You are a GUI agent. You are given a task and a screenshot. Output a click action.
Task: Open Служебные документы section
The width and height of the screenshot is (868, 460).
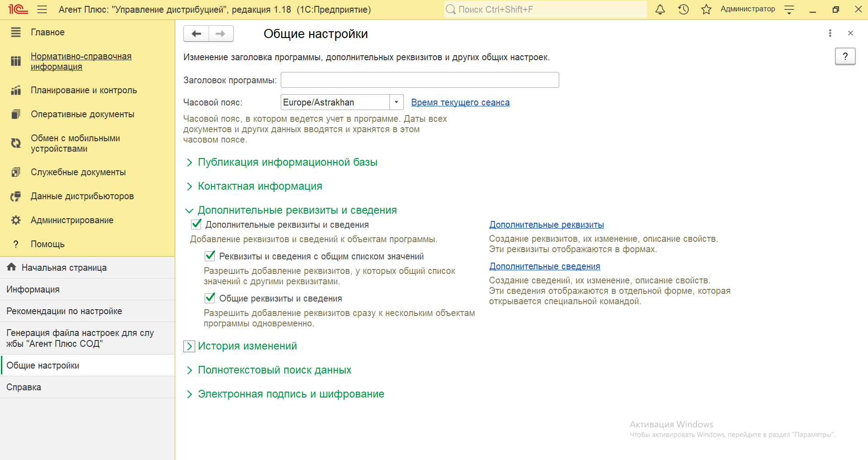(x=78, y=172)
